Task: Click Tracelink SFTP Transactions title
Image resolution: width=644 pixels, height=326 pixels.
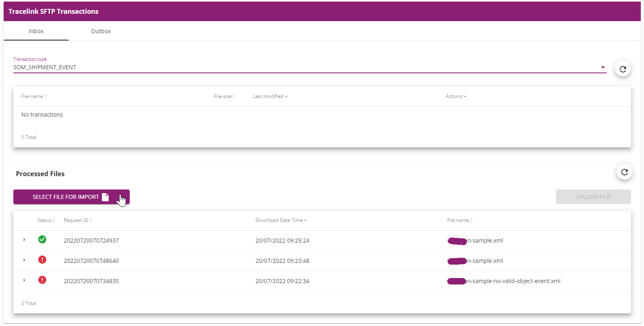Action: pos(53,11)
